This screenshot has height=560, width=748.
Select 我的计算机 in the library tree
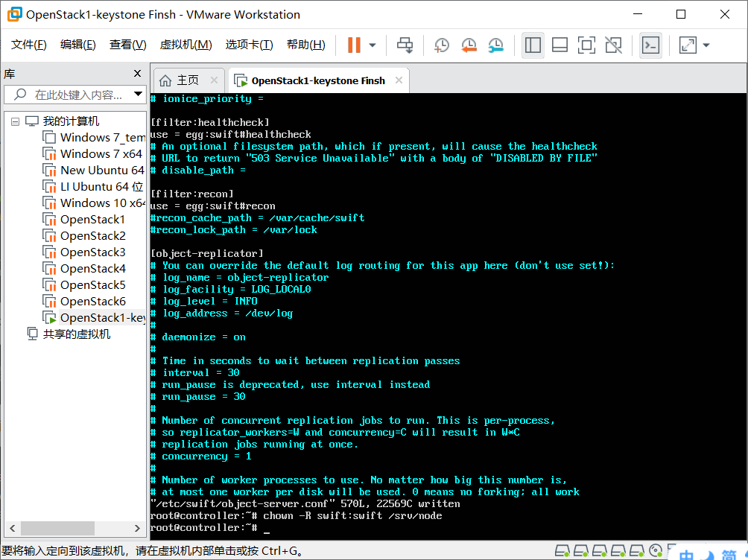coord(71,121)
